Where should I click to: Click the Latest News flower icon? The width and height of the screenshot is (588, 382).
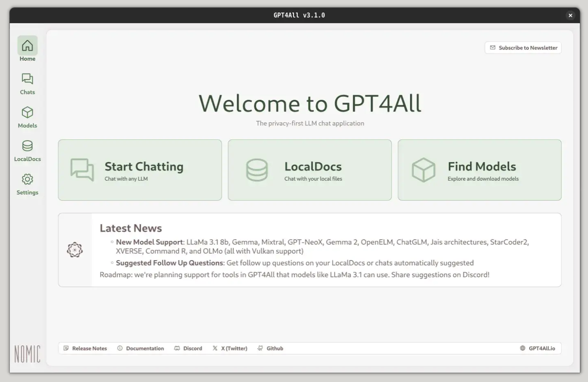[x=75, y=250]
